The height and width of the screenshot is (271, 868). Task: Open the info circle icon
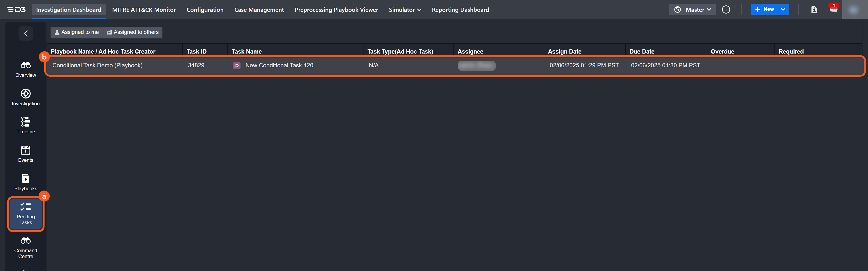click(x=726, y=9)
